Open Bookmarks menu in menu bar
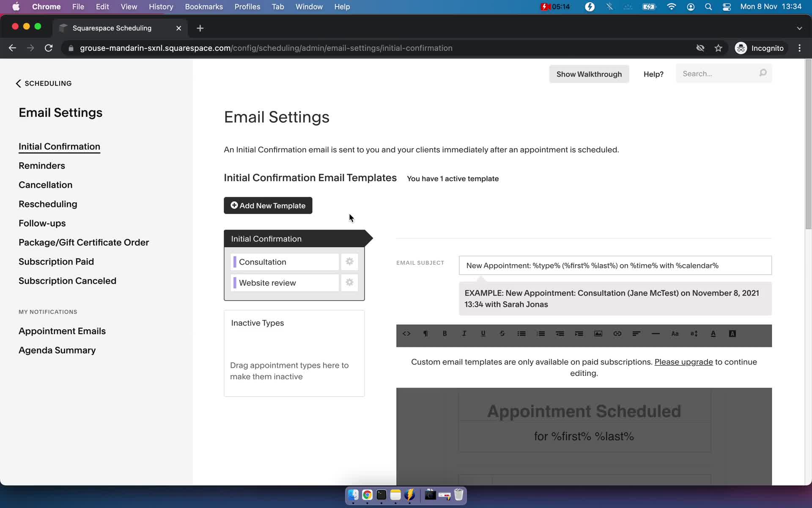Image resolution: width=812 pixels, height=508 pixels. click(x=204, y=7)
